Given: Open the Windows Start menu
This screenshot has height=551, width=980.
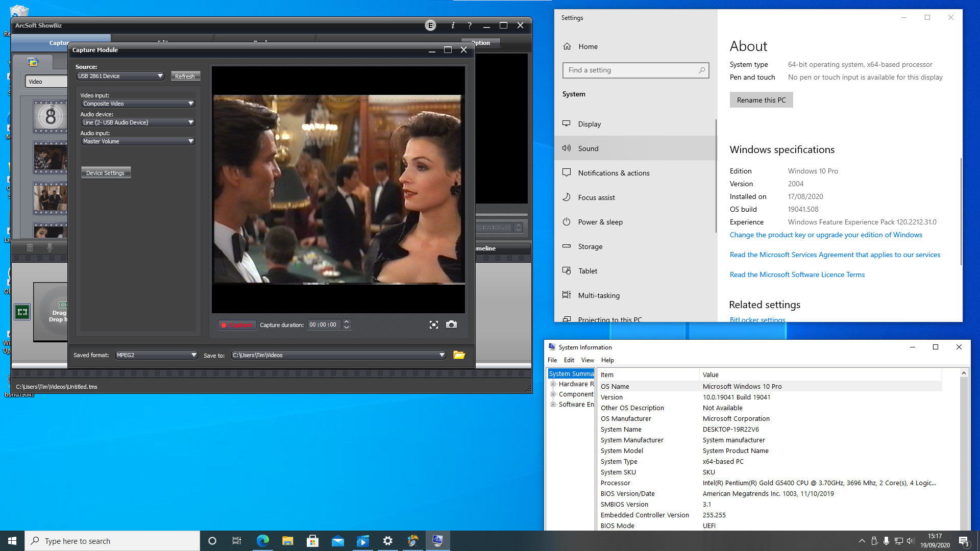Looking at the screenshot, I should tap(12, 541).
